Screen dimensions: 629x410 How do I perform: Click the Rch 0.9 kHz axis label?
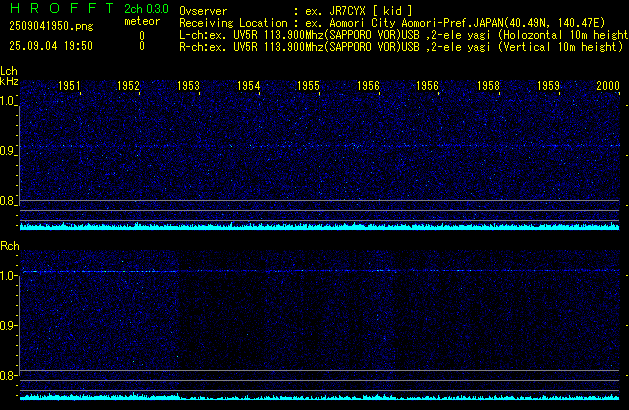7,325
